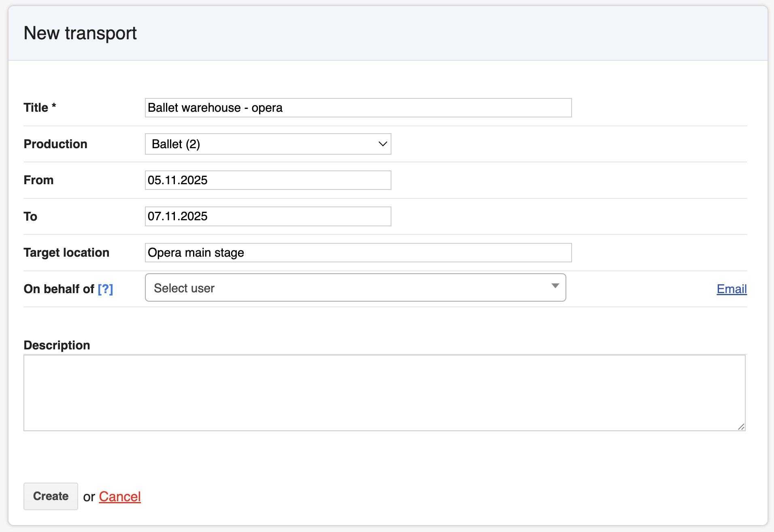Click the To date field
This screenshot has width=774, height=532.
click(x=268, y=216)
